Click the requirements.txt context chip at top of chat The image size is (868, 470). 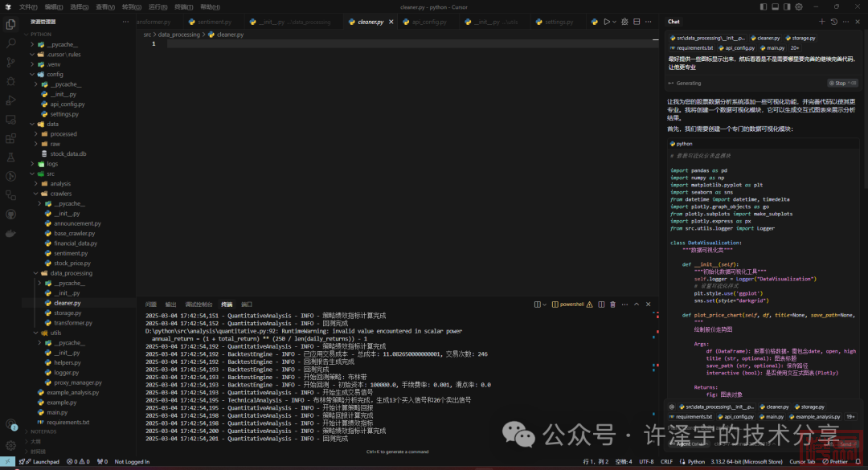(691, 48)
